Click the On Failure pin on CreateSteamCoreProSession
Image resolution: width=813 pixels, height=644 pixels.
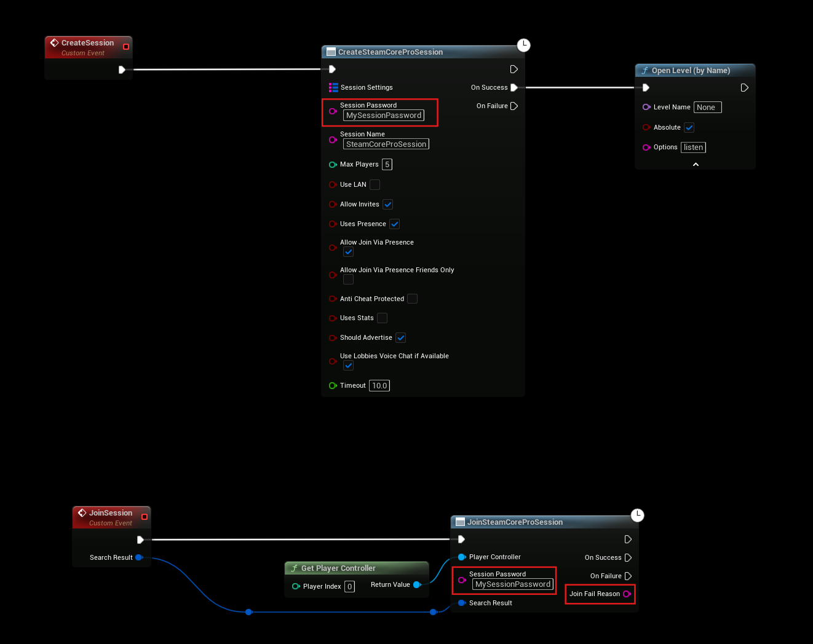click(x=514, y=106)
